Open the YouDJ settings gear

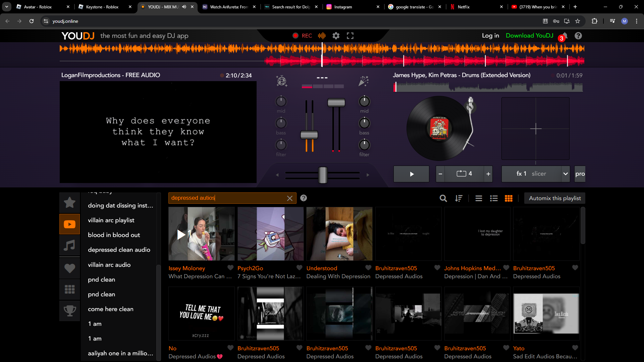(336, 36)
